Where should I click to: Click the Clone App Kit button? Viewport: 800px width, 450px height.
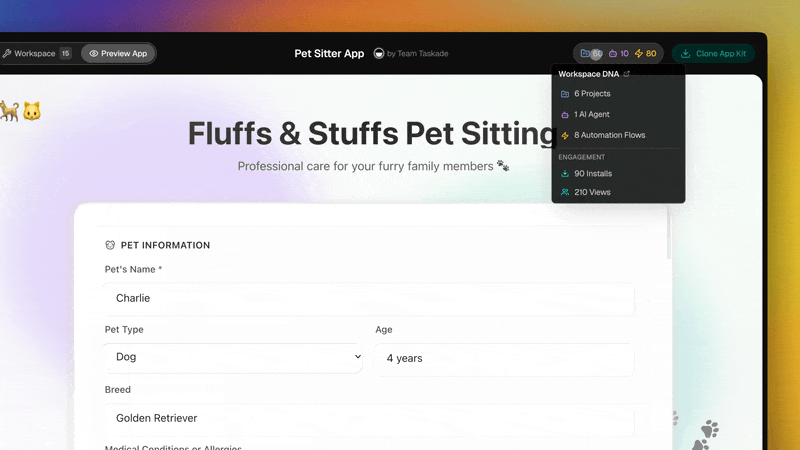pyautogui.click(x=713, y=53)
